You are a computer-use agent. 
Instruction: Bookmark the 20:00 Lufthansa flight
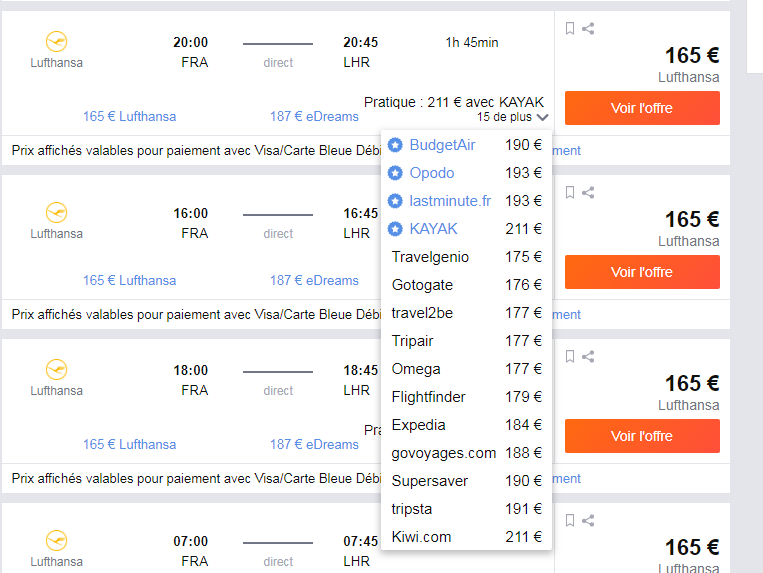tap(570, 29)
